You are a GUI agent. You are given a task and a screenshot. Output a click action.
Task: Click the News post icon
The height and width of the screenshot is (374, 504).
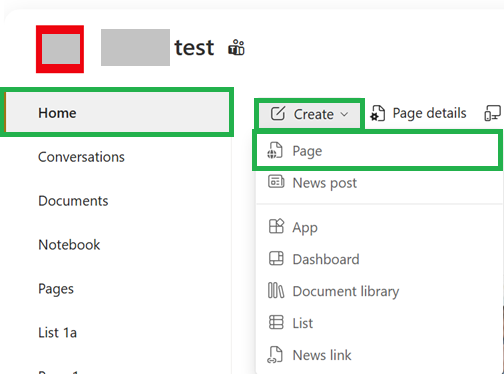(276, 182)
